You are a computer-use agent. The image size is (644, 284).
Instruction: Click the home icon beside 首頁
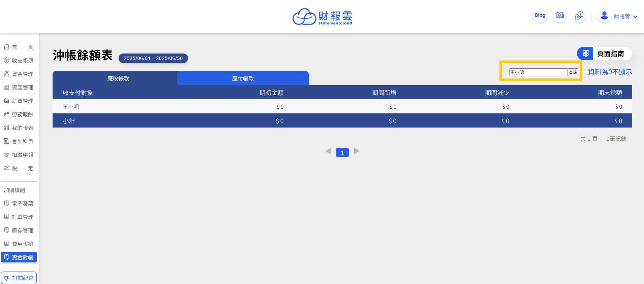[x=6, y=47]
